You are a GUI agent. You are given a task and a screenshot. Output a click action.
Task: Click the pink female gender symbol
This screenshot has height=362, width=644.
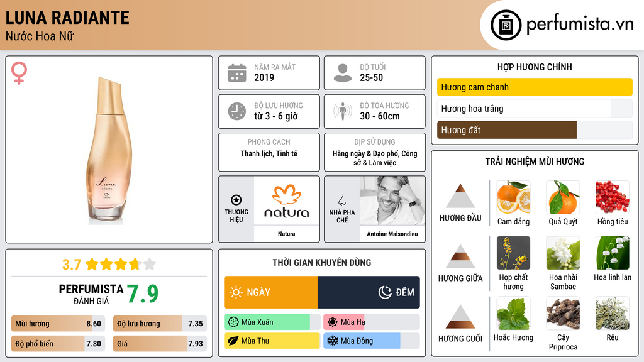(x=19, y=73)
